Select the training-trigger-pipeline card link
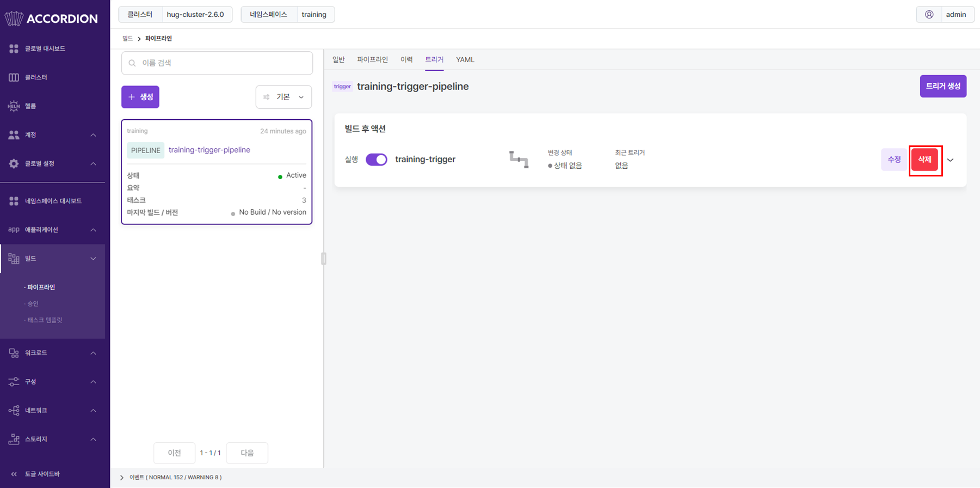 pyautogui.click(x=209, y=150)
